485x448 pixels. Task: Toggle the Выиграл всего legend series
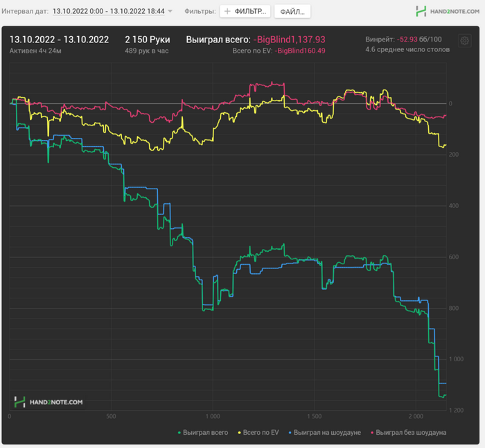[x=203, y=433]
